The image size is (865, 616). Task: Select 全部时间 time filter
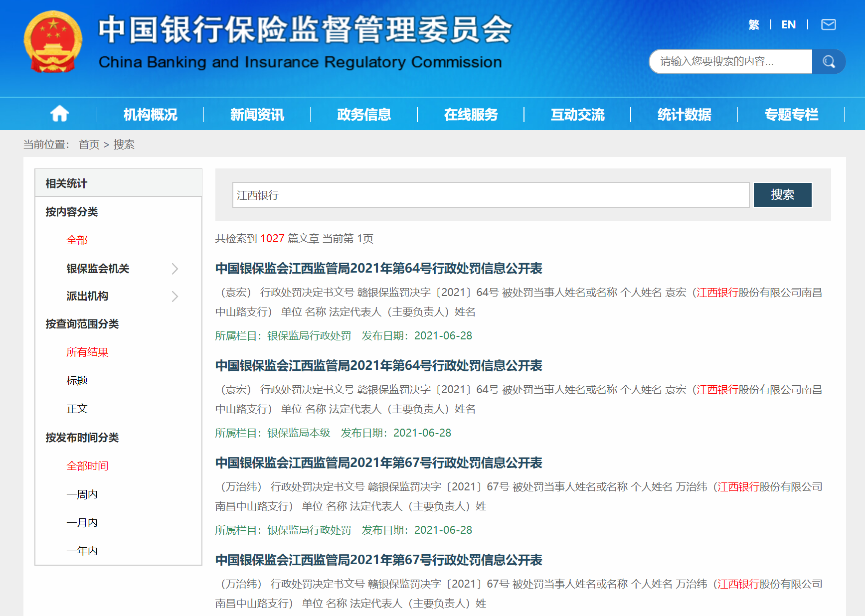87,466
